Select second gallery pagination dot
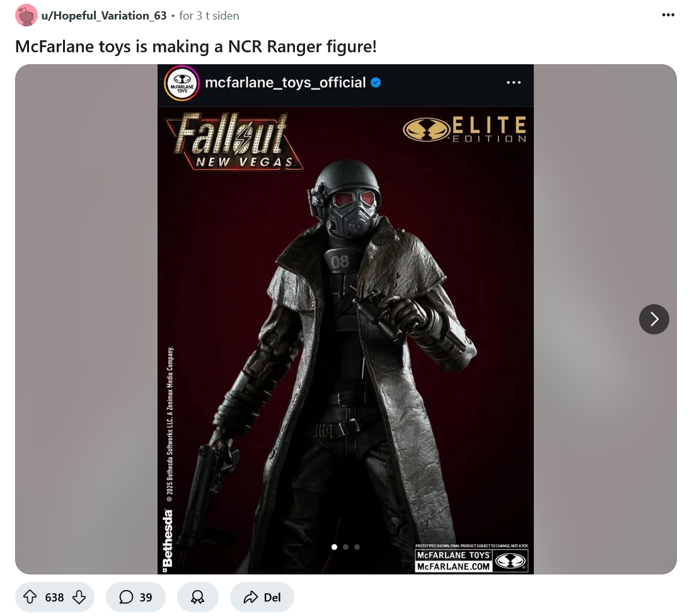The height and width of the screenshot is (616, 692). (345, 547)
